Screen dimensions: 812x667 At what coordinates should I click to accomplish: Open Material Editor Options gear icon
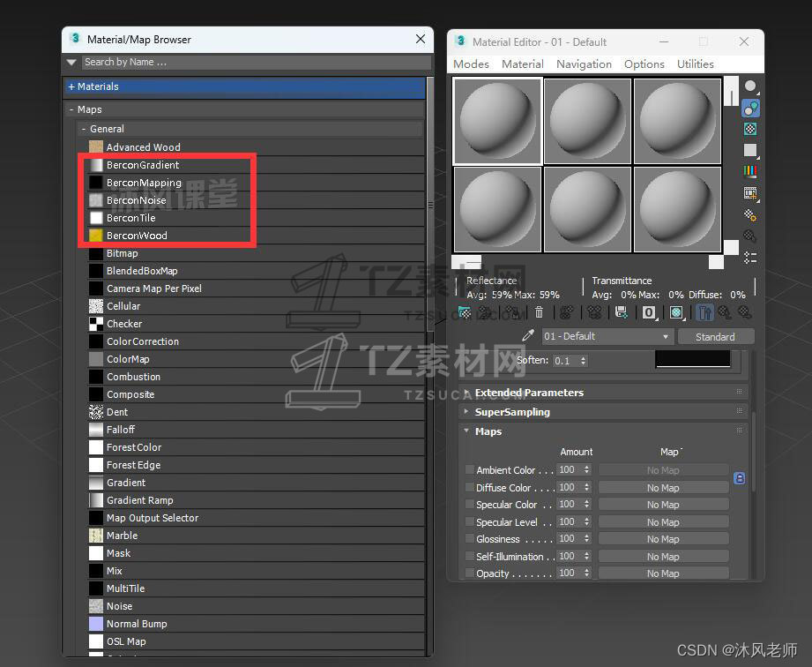pyautogui.click(x=750, y=214)
